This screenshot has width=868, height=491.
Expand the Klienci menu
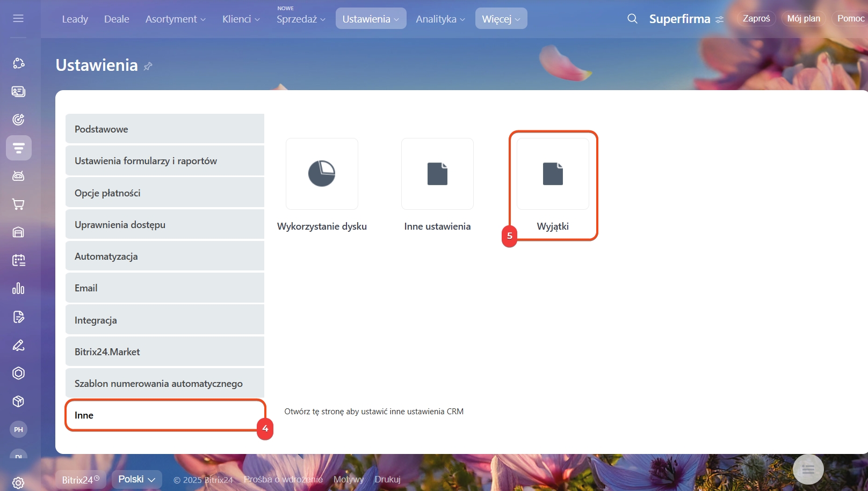coord(241,19)
